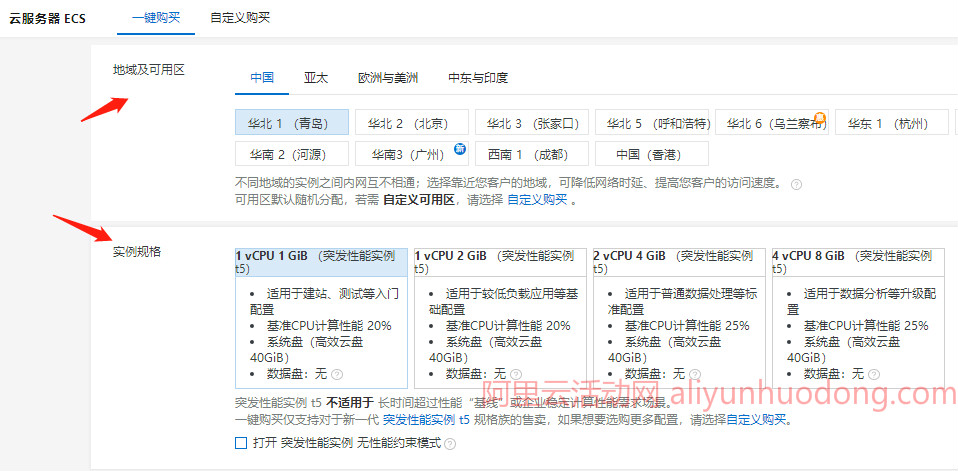This screenshot has width=958, height=471.
Task: Open help icon after region latency note
Action: [796, 184]
